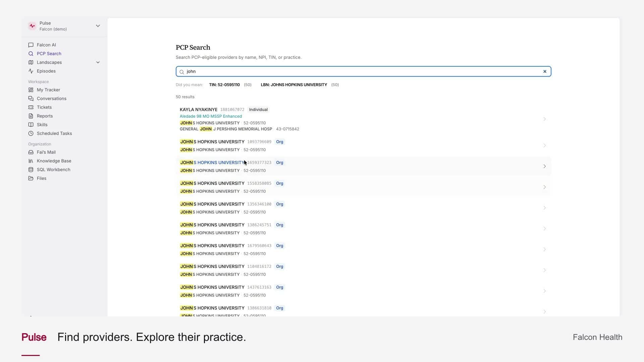Click Aledade 98 MO MSSP Enhanced link
Screen dimensions: 644x362
coord(211,116)
